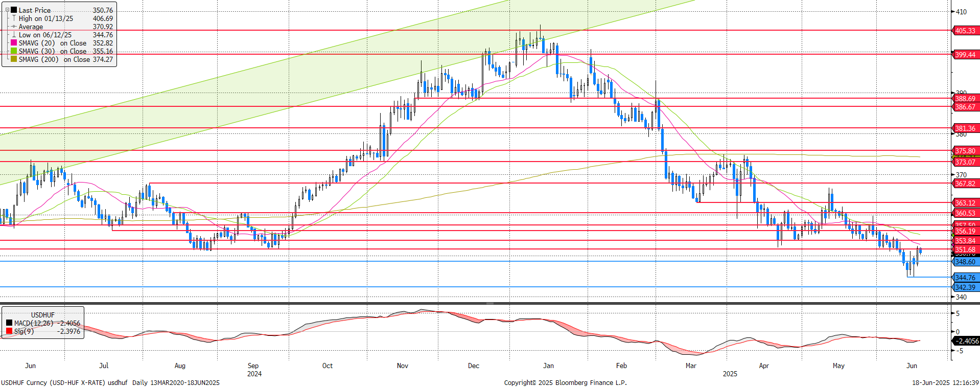Screen dimensions: 980x387
Task: Click the 405.33 red price level label
Action: tap(965, 31)
